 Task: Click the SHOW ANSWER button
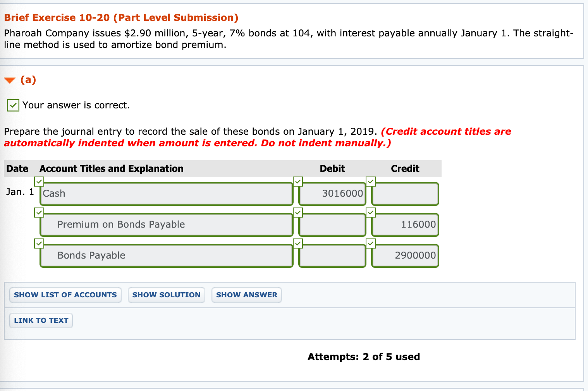pos(247,295)
